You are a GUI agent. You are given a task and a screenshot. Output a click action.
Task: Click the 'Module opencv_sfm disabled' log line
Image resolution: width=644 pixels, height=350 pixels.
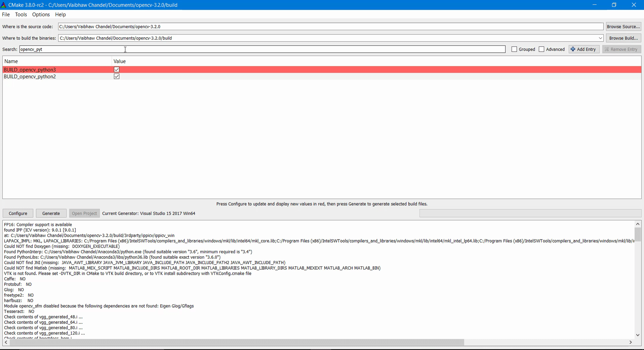(99, 306)
